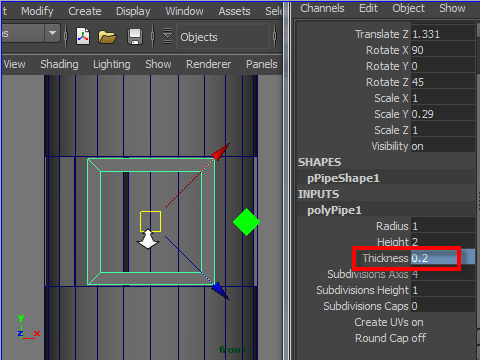Click the Rotate Z attribute label

(x=387, y=82)
